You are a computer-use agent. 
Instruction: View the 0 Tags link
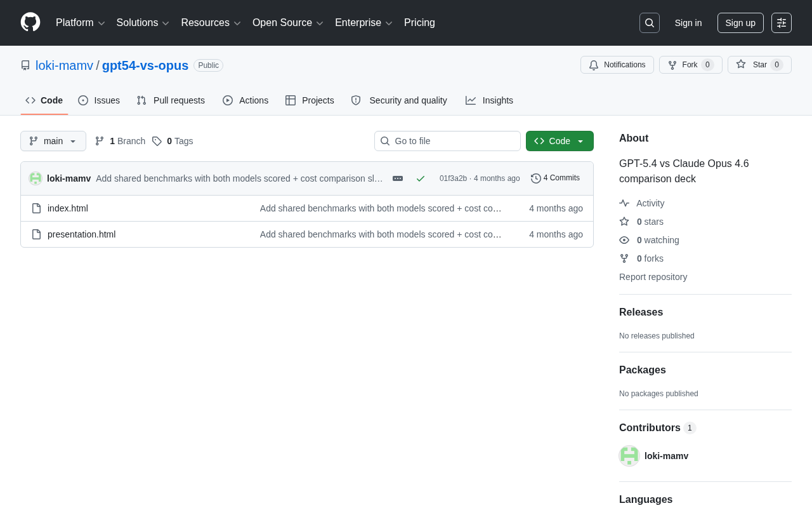pos(173,141)
